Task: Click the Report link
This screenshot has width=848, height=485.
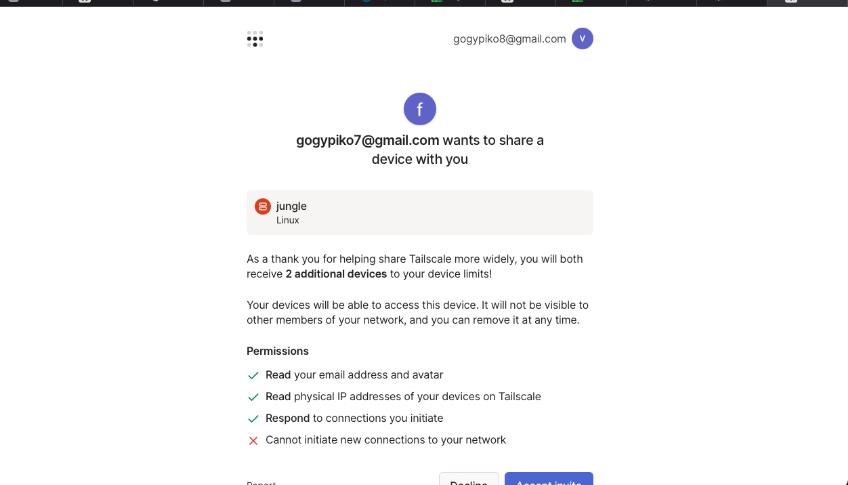Action: pos(261,483)
